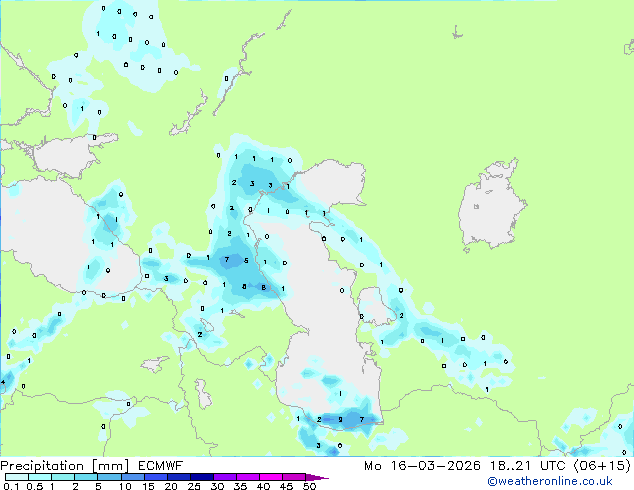Open the weatheronline.co.uk copyright link
The image size is (634, 490).
pos(550,481)
